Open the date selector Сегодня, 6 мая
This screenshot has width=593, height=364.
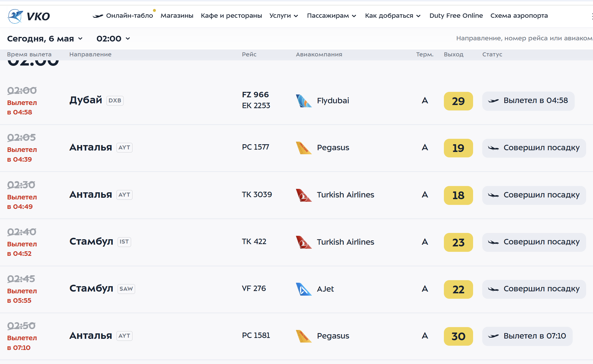45,39
